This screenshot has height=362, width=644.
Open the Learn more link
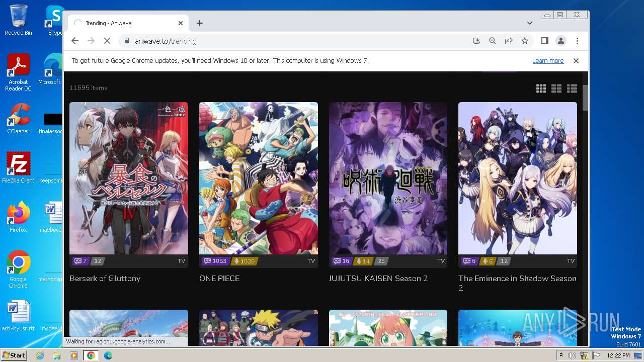click(x=548, y=60)
